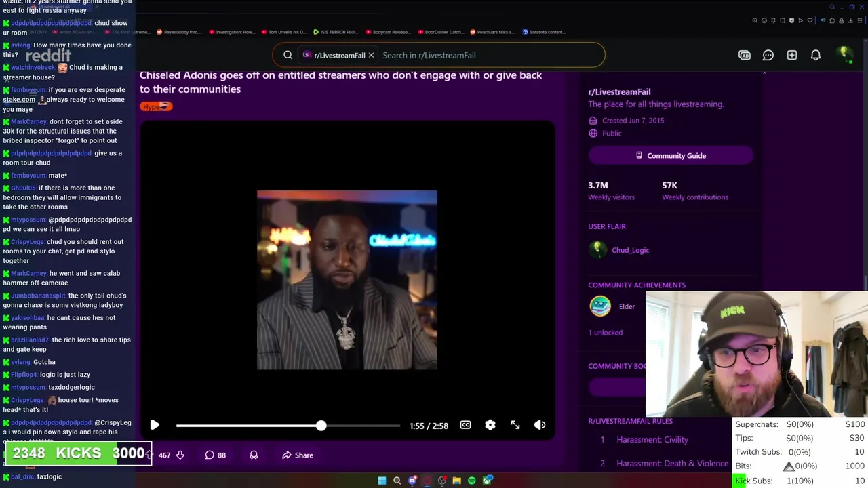868x488 pixels.
Task: Open the browser emoji picker icon
Action: click(x=764, y=20)
